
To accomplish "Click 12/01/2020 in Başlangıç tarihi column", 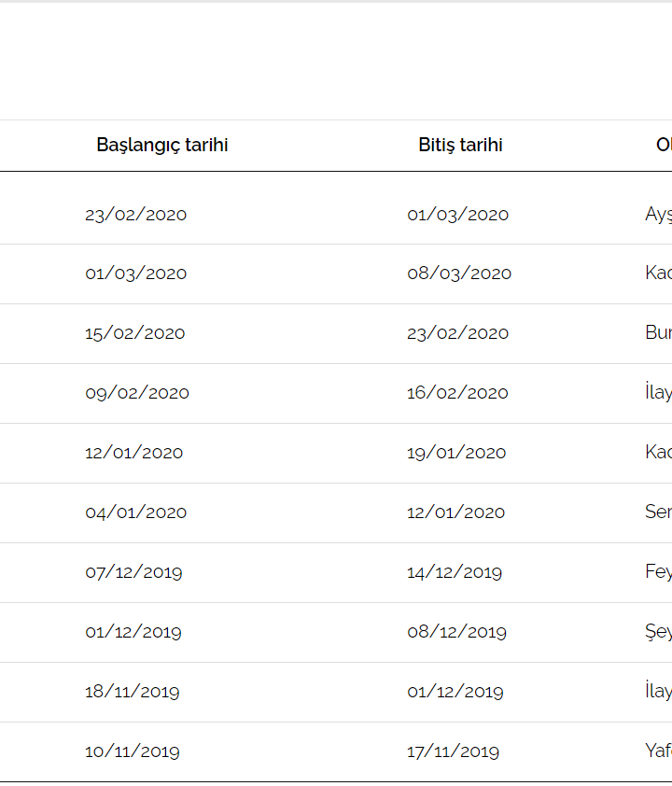I will click(133, 453).
